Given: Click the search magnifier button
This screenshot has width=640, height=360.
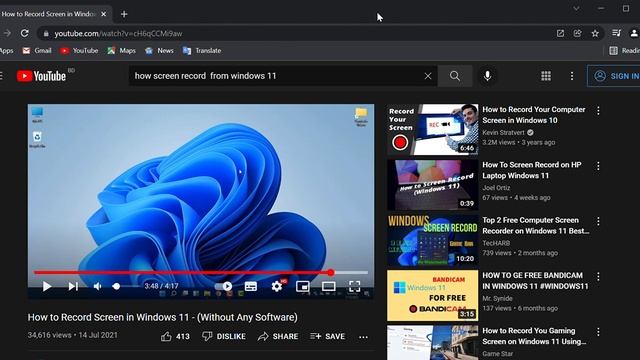Looking at the screenshot, I should 455,76.
